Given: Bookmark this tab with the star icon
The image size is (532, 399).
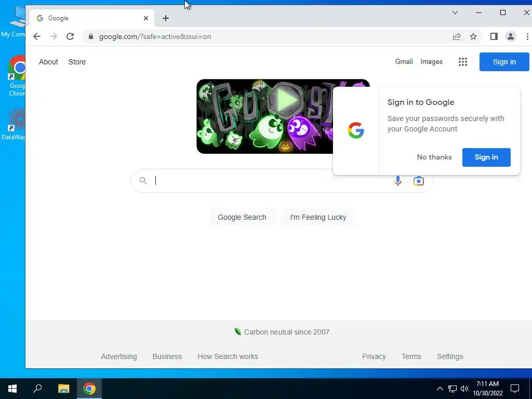Looking at the screenshot, I should 473,37.
